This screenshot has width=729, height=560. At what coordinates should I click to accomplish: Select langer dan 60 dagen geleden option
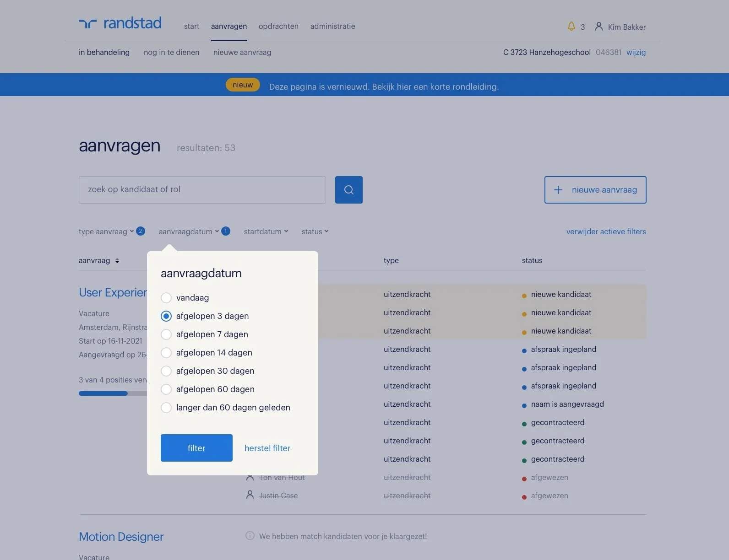click(166, 408)
